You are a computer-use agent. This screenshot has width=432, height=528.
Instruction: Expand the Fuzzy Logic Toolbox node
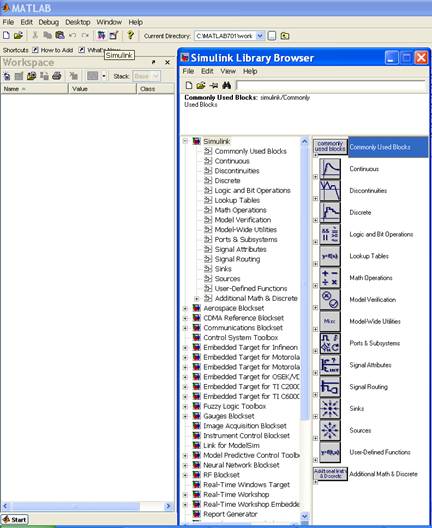pyautogui.click(x=185, y=406)
